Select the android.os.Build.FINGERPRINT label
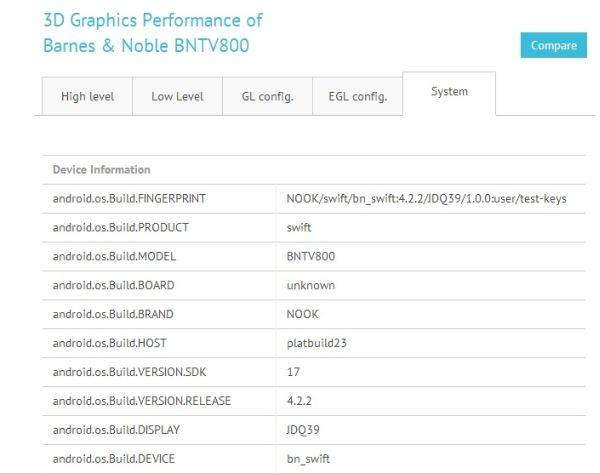 click(x=129, y=199)
